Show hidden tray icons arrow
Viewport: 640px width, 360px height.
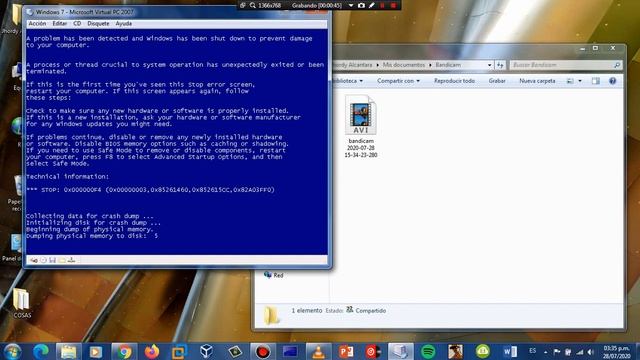(x=545, y=351)
